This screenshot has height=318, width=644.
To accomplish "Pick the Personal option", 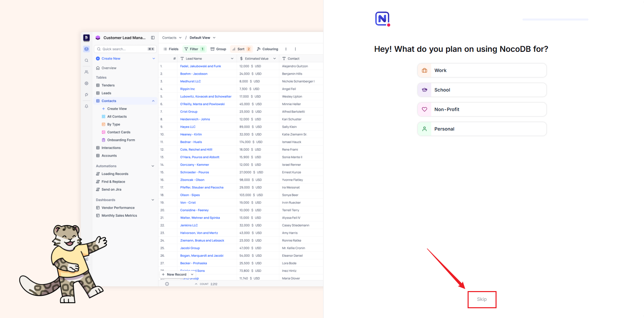I will (x=482, y=129).
